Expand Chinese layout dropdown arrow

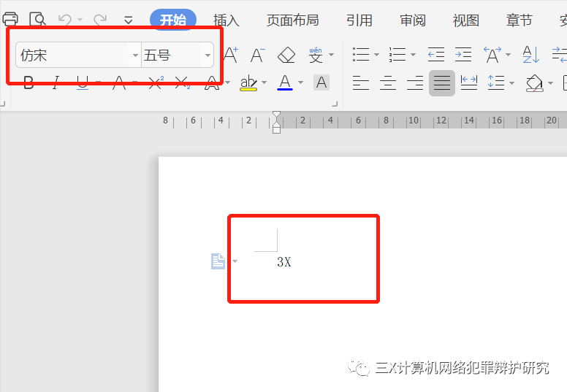pyautogui.click(x=508, y=55)
